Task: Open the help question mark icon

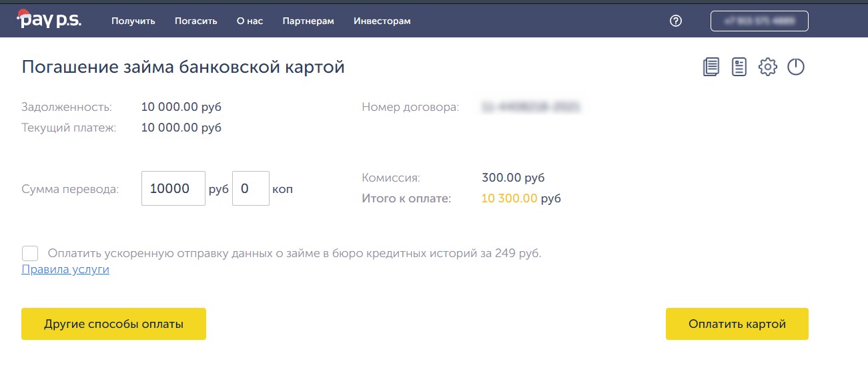Action: pyautogui.click(x=676, y=21)
